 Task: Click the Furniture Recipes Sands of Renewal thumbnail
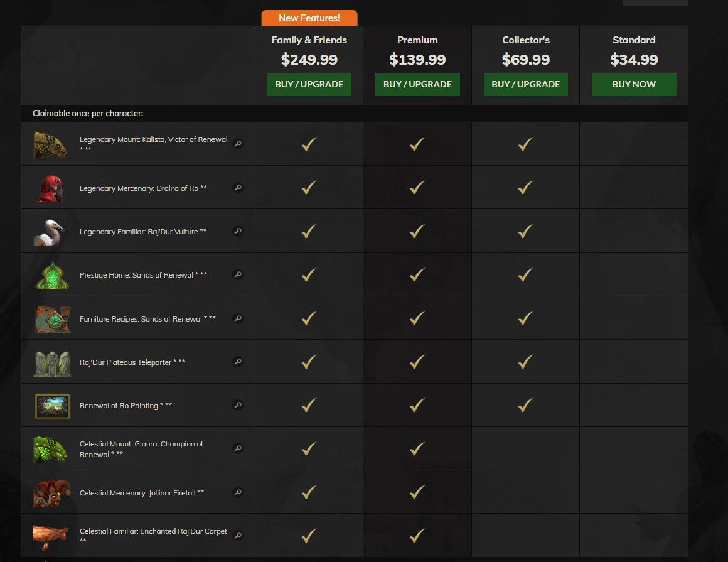coord(52,319)
